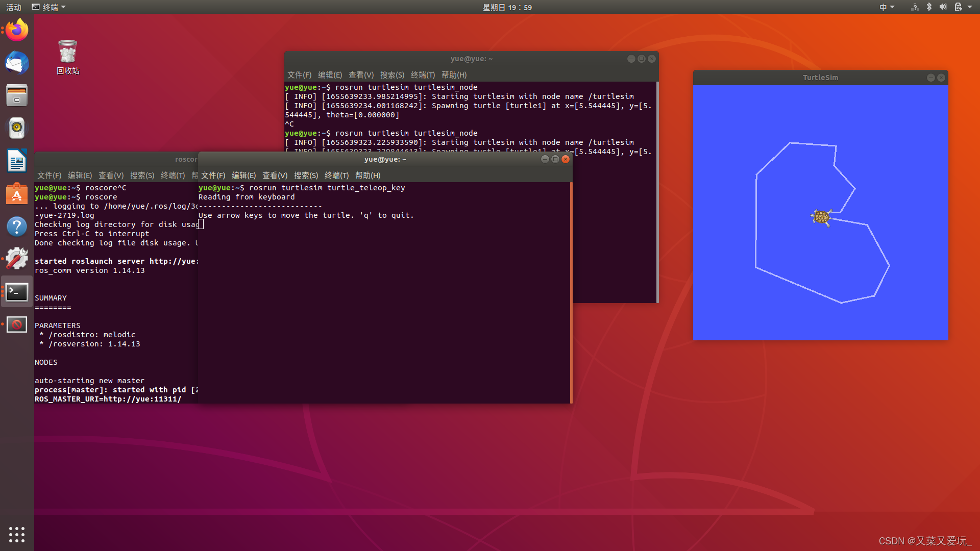
Task: Open input method 中 dropdown
Action: [x=887, y=7]
